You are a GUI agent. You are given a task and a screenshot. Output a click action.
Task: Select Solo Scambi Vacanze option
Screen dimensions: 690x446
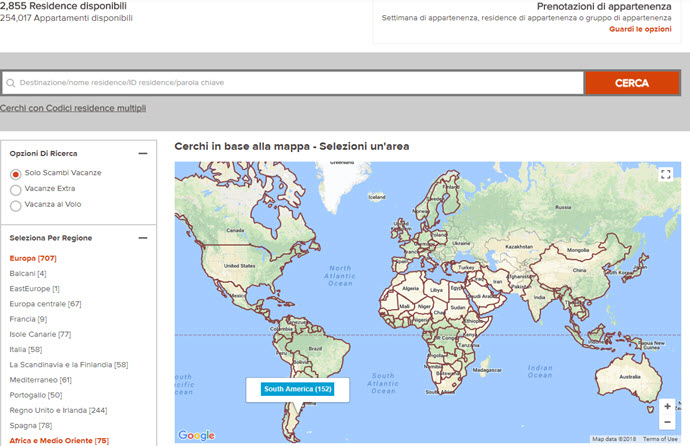pyautogui.click(x=15, y=174)
